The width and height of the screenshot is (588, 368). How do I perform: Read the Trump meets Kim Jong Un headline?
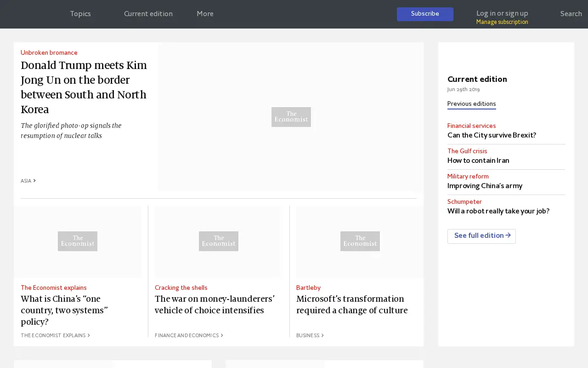(x=84, y=87)
